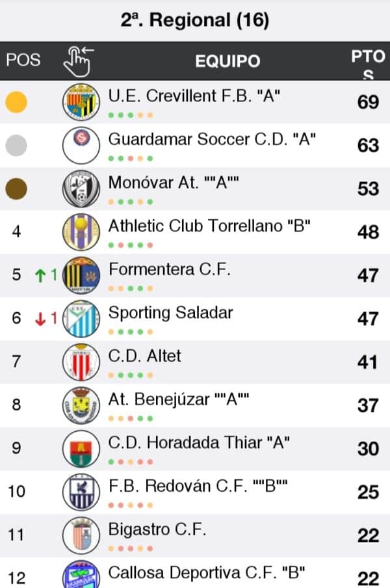
Task: Select the C.D. Altet crest
Action: pos(81,362)
